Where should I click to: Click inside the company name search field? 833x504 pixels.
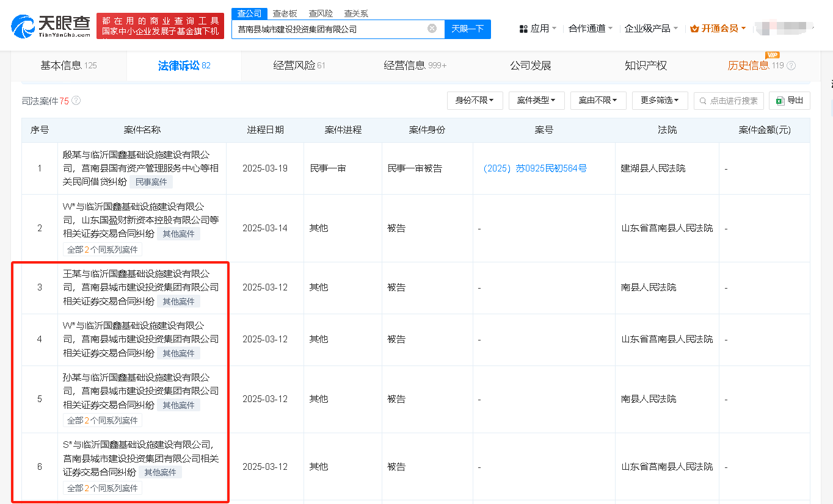click(x=330, y=29)
